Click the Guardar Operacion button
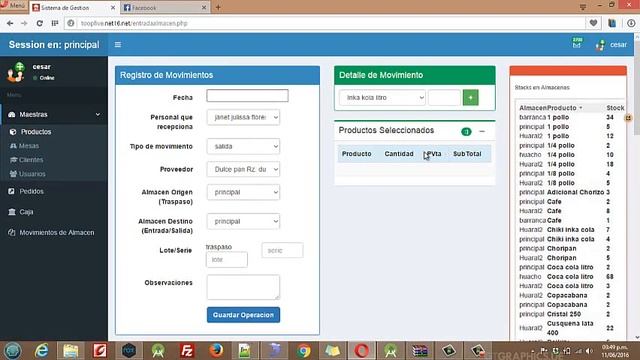Image resolution: width=640 pixels, height=360 pixels. (x=243, y=315)
